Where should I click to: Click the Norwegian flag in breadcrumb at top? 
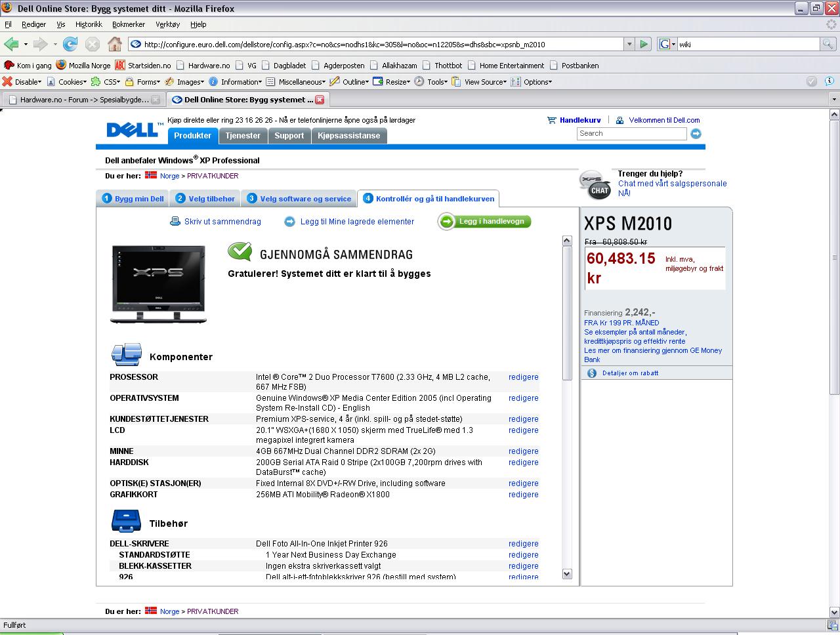pos(151,175)
